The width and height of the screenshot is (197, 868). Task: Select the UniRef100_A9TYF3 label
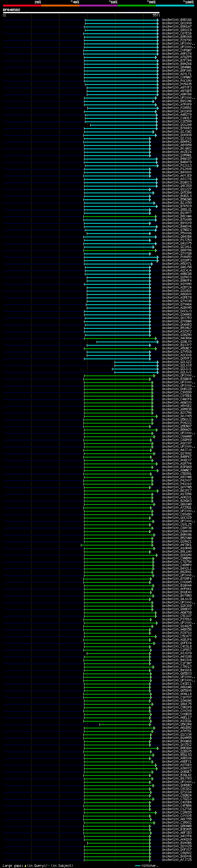click(x=177, y=88)
